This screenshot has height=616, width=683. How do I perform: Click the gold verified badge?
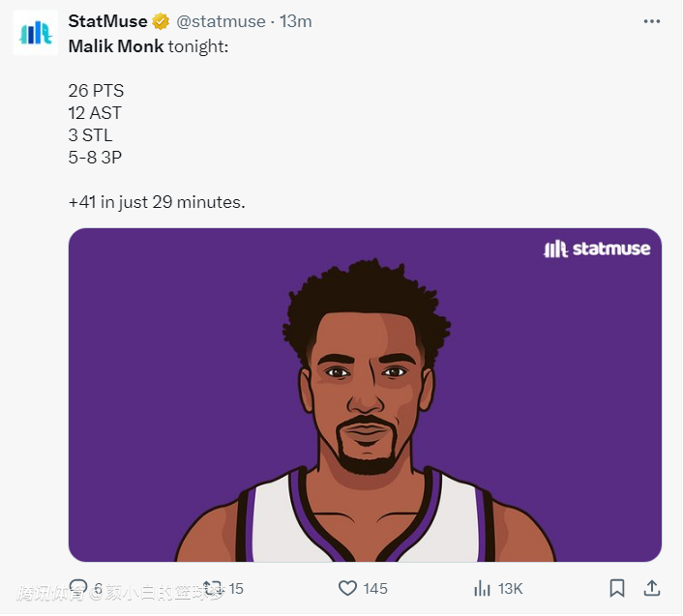pos(161,21)
